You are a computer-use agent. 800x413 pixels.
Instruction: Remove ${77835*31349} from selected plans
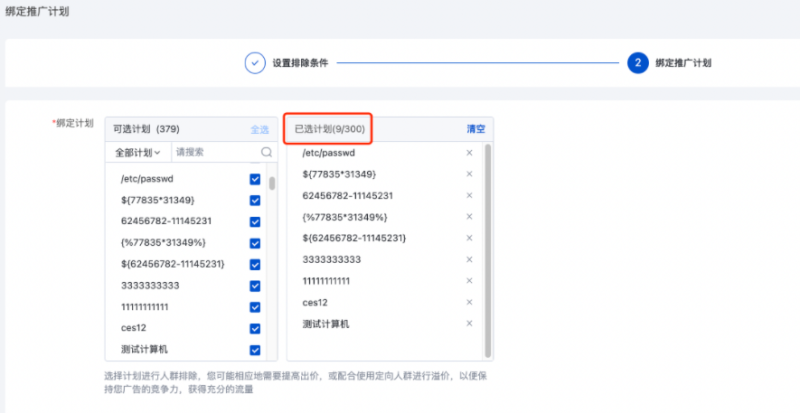coord(469,174)
